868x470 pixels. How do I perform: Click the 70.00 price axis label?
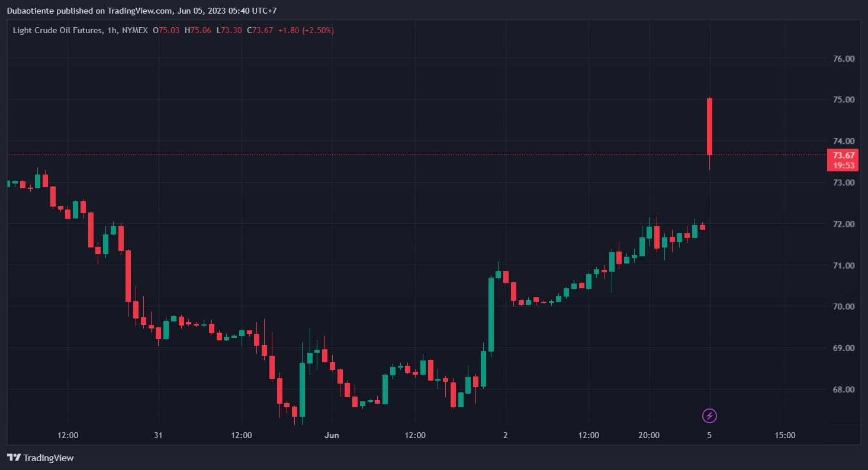pyautogui.click(x=843, y=307)
